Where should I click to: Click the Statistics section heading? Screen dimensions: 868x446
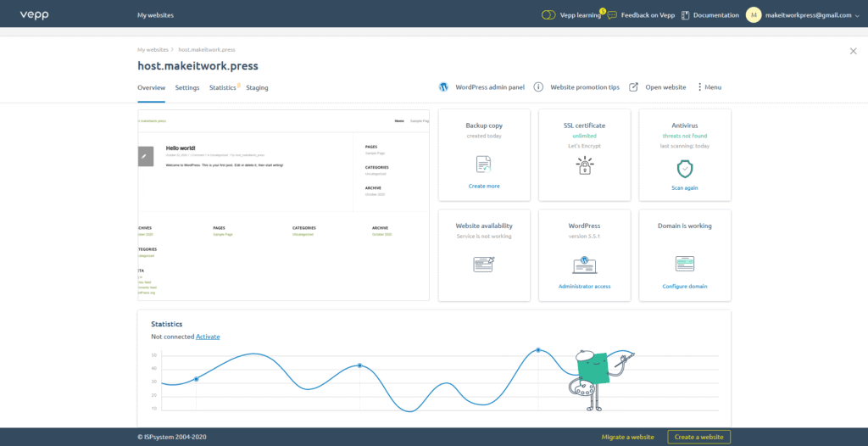click(167, 324)
